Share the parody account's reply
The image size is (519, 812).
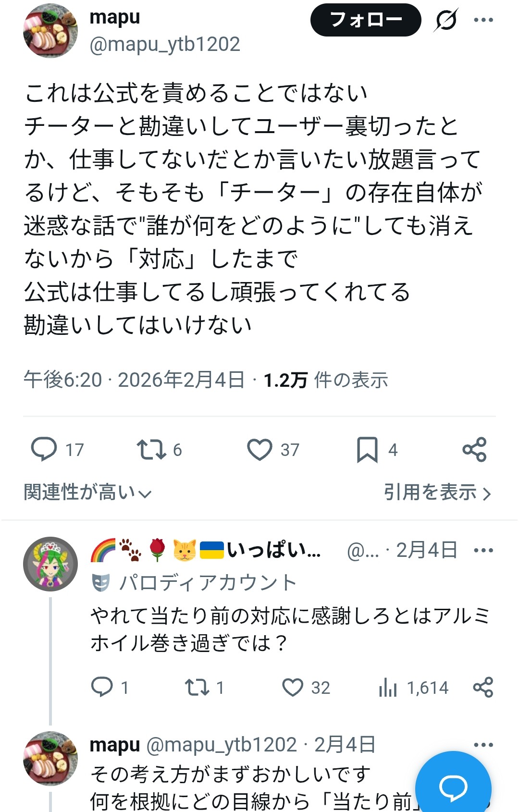[x=483, y=688]
